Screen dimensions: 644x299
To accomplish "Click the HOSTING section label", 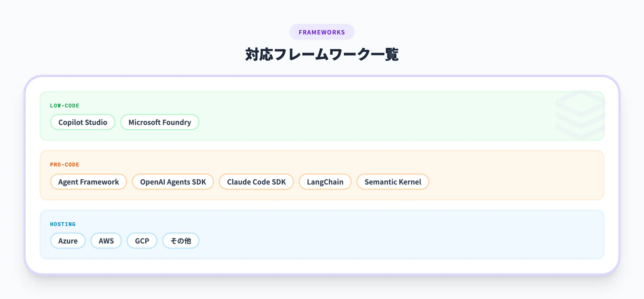I will (x=63, y=224).
